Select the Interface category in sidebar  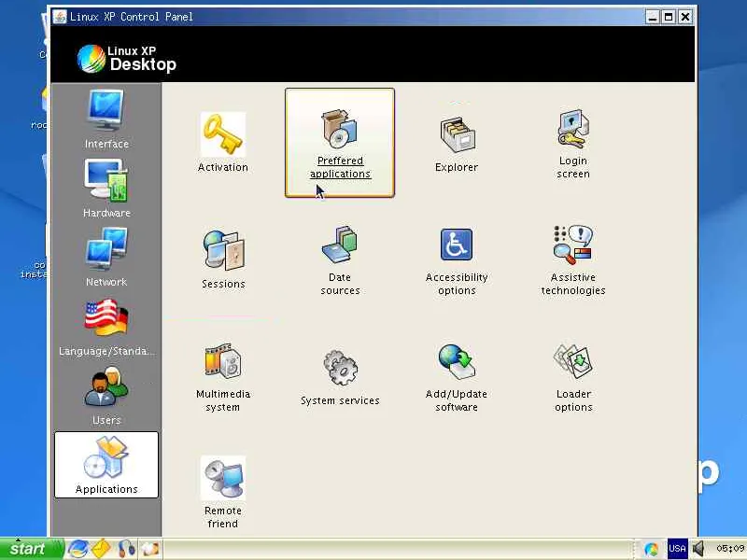click(x=106, y=119)
